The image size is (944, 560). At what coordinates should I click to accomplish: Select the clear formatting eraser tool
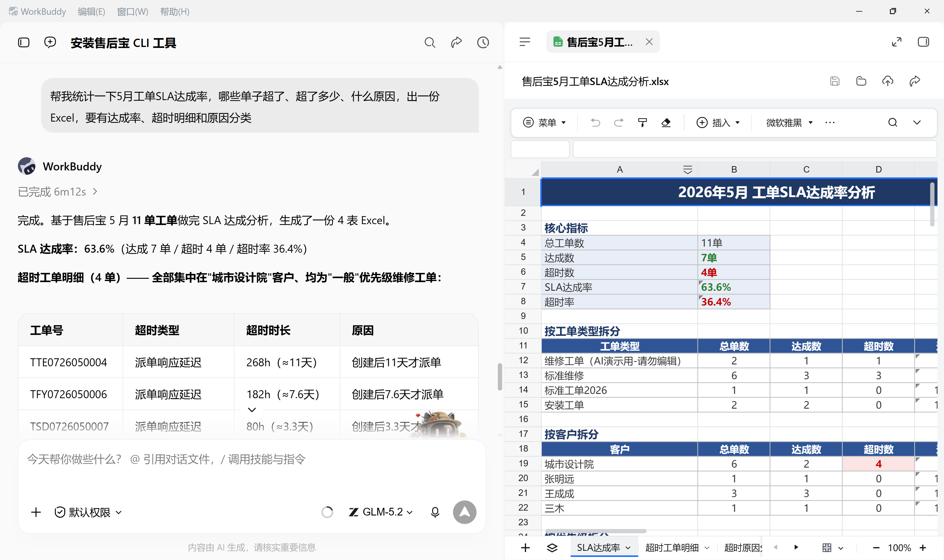666,122
